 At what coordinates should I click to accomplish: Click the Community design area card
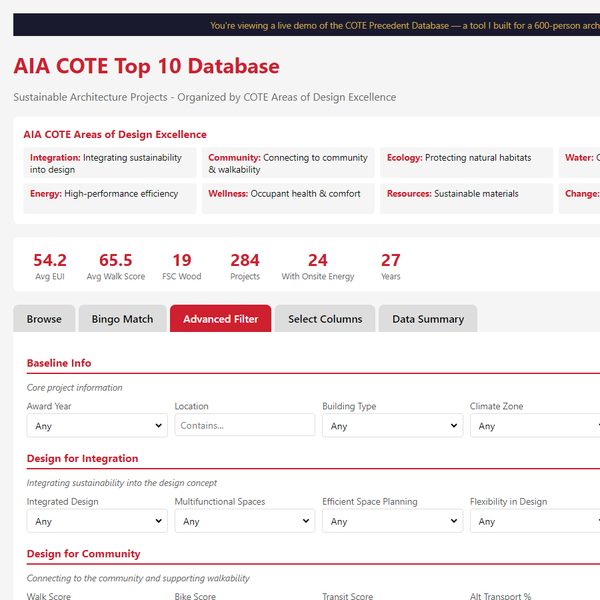point(288,163)
